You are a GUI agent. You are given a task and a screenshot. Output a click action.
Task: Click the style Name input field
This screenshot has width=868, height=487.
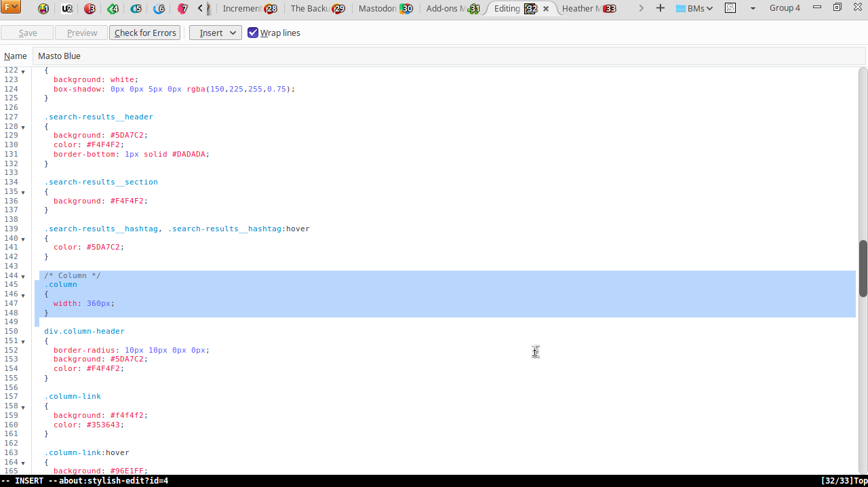point(448,56)
